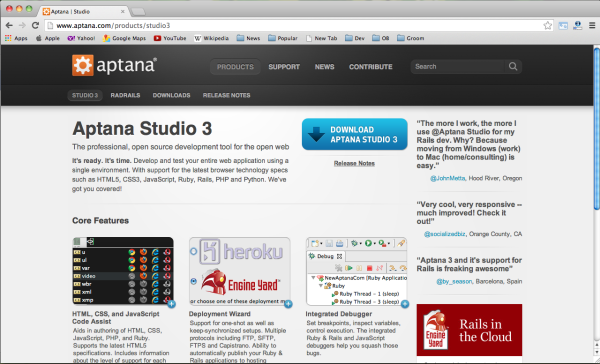Select the STUDIO 3 sub-tab
This screenshot has width=600, height=364.
[85, 95]
